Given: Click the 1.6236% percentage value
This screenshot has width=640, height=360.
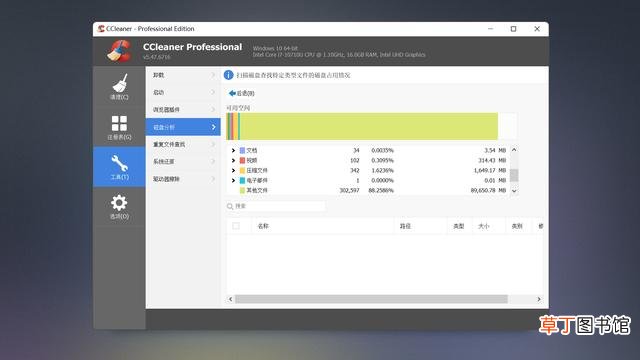Looking at the screenshot, I should [382, 170].
